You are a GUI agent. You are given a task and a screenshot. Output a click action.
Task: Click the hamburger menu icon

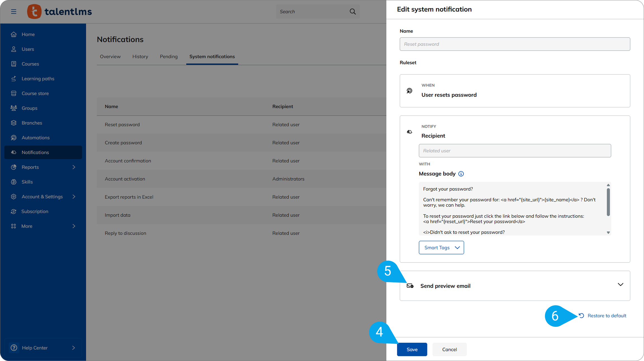click(13, 11)
